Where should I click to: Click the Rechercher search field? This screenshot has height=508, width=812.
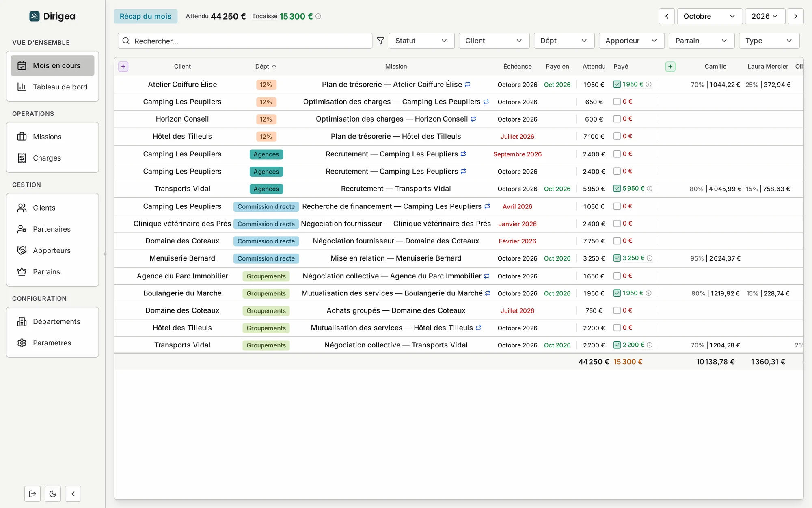(x=245, y=41)
